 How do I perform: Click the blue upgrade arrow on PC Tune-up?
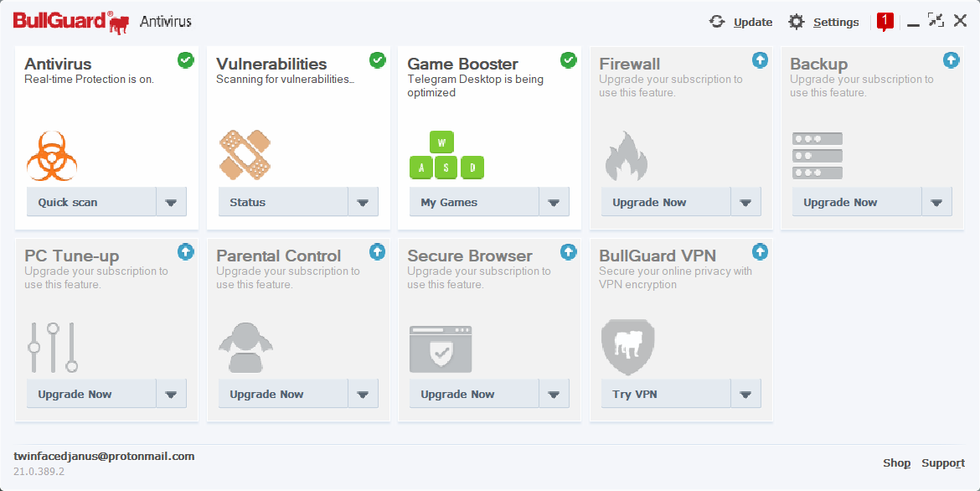click(186, 252)
